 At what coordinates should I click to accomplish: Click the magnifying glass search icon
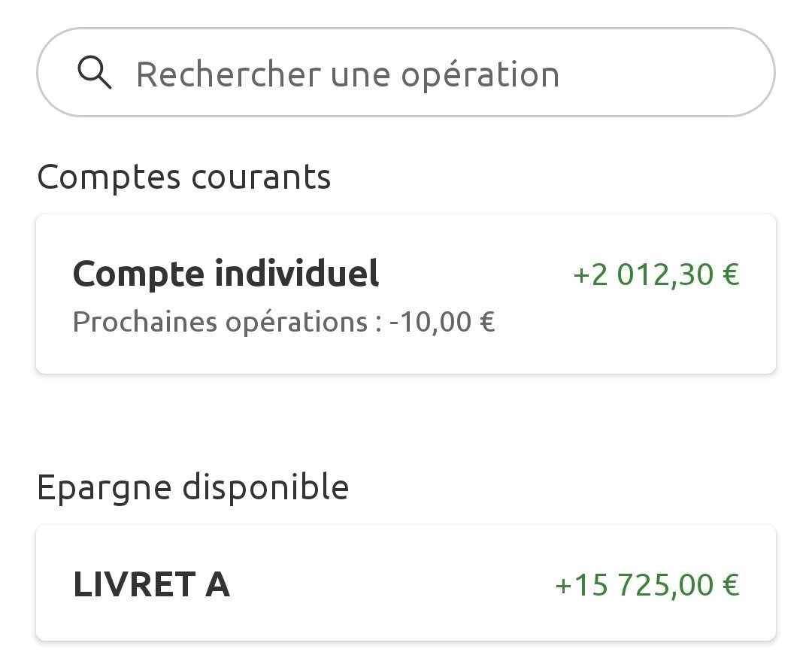point(95,73)
